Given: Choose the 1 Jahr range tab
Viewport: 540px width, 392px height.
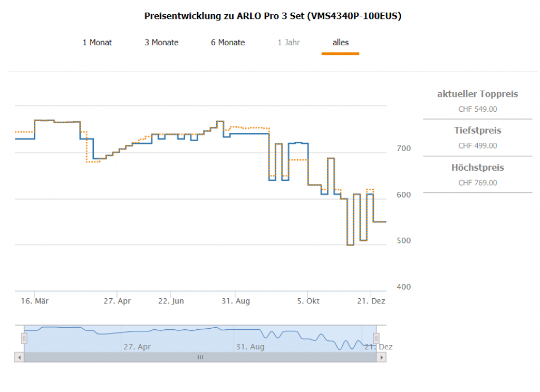Looking at the screenshot, I should click(x=288, y=43).
